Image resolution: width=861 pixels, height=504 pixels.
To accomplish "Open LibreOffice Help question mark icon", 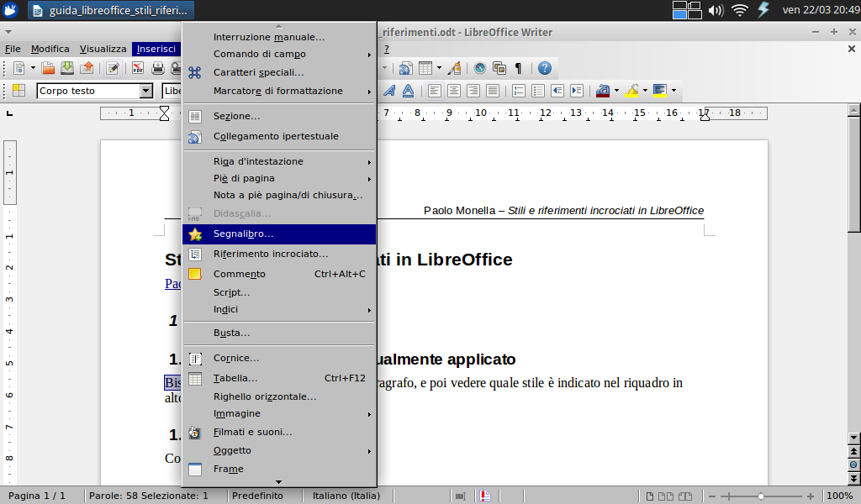I will pyautogui.click(x=544, y=68).
